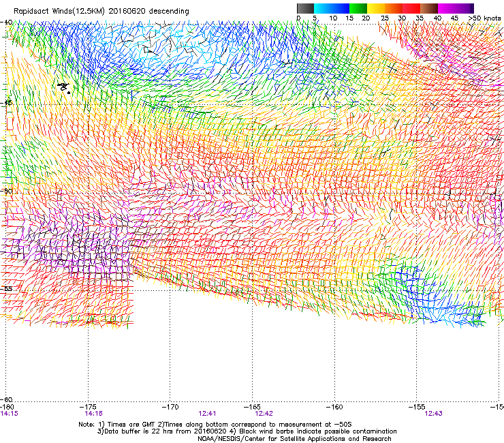
Task: Click the -60 latitude axis label
Action: (6, 399)
